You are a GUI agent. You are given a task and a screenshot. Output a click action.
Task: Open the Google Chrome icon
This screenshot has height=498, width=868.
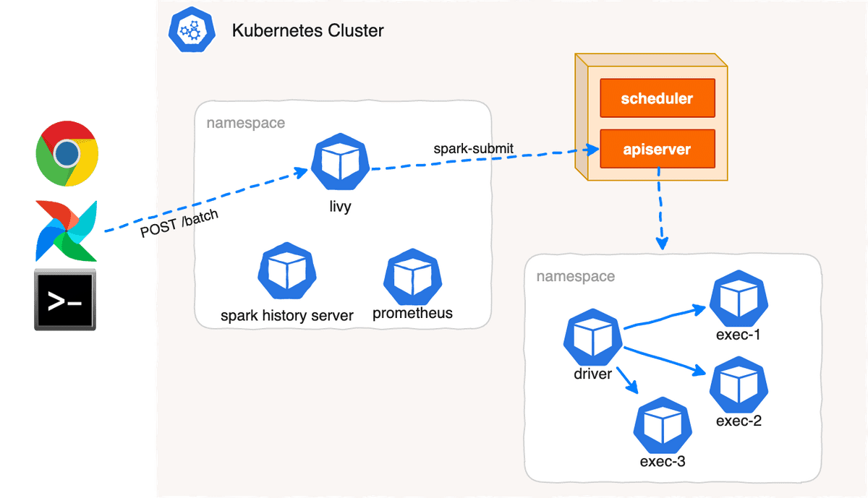(66, 153)
